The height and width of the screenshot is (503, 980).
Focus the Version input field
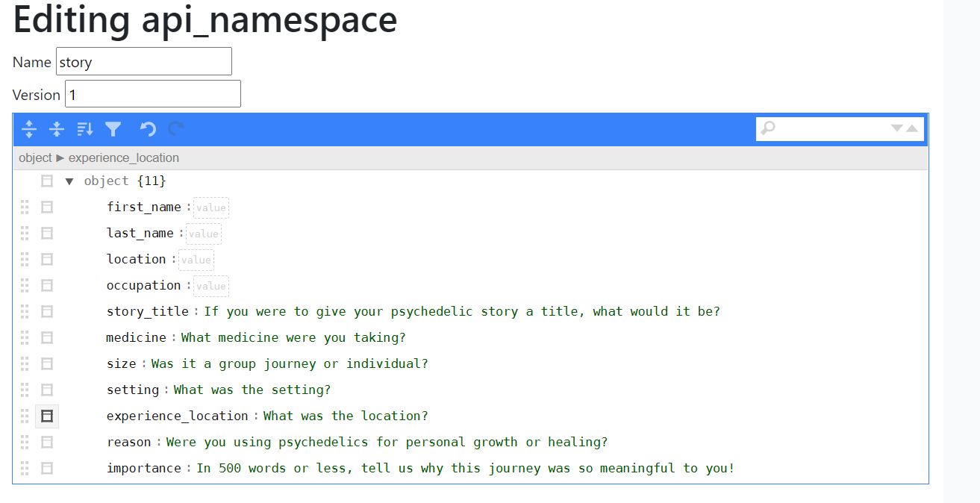[x=153, y=94]
